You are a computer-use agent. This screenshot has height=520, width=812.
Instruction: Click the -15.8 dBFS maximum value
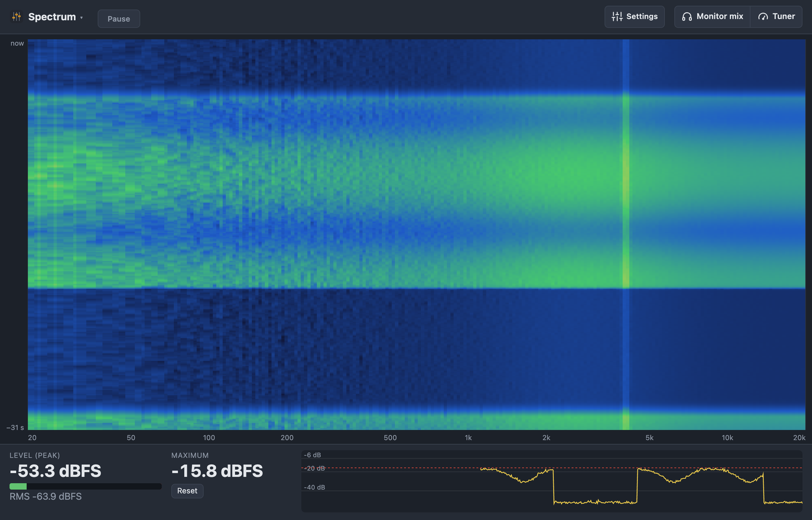(217, 471)
